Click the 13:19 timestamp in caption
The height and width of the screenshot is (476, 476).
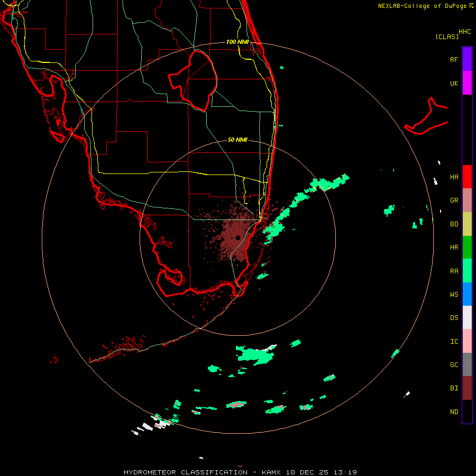click(345, 472)
